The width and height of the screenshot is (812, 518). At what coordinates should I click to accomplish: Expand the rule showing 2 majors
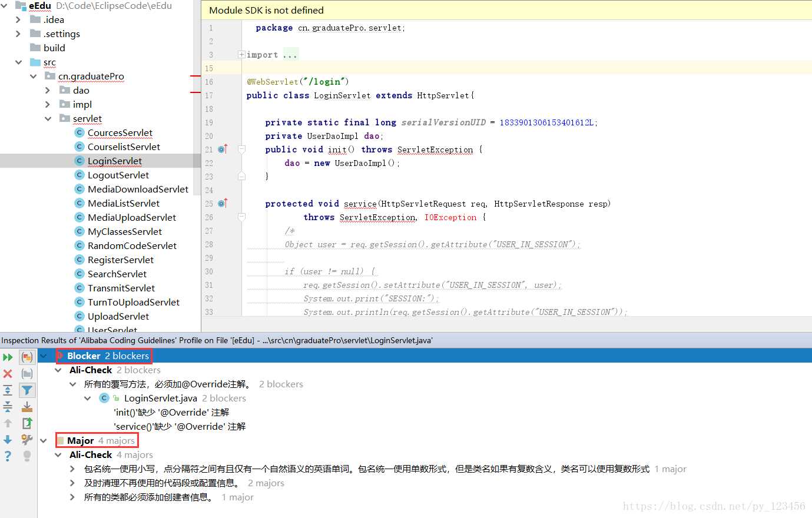tap(72, 483)
